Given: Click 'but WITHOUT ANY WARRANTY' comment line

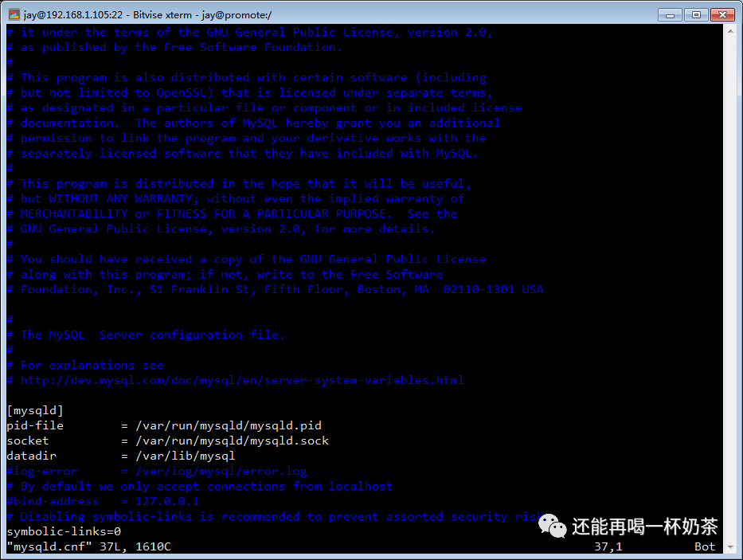Looking at the screenshot, I should [x=236, y=198].
